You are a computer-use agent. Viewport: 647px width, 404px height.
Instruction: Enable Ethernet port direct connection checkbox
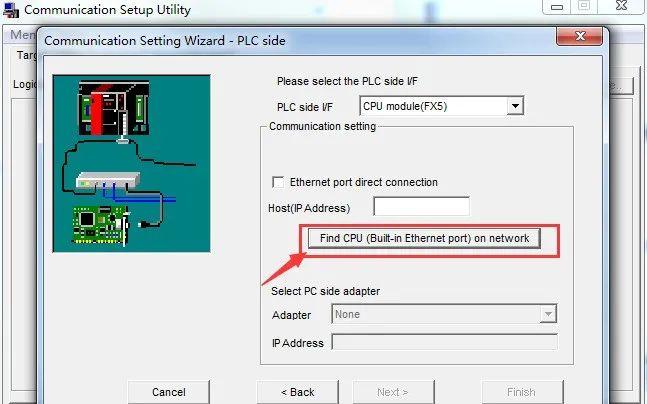click(278, 182)
